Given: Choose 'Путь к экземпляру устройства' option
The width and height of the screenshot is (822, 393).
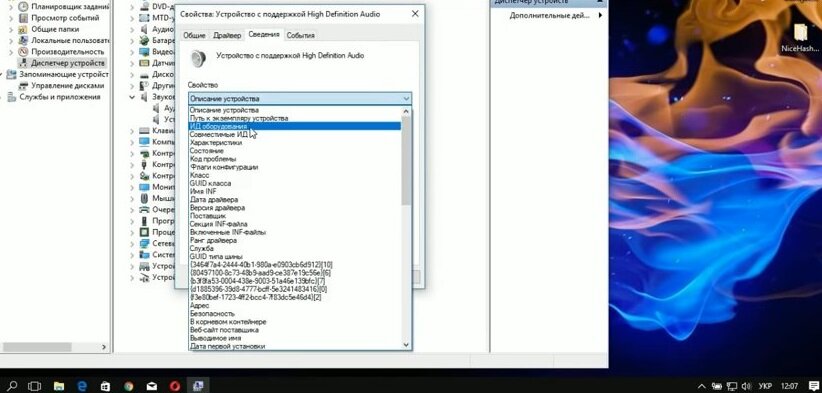Looking at the screenshot, I should [295, 118].
